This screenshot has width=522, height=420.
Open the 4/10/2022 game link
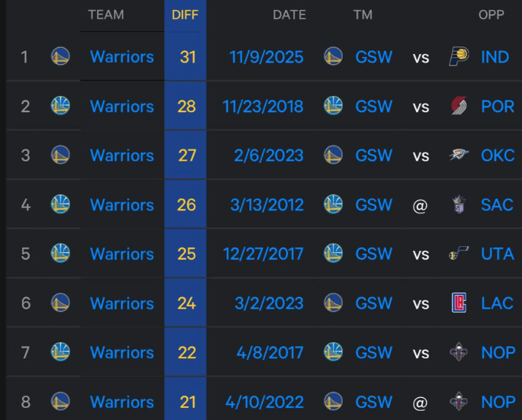tap(268, 402)
